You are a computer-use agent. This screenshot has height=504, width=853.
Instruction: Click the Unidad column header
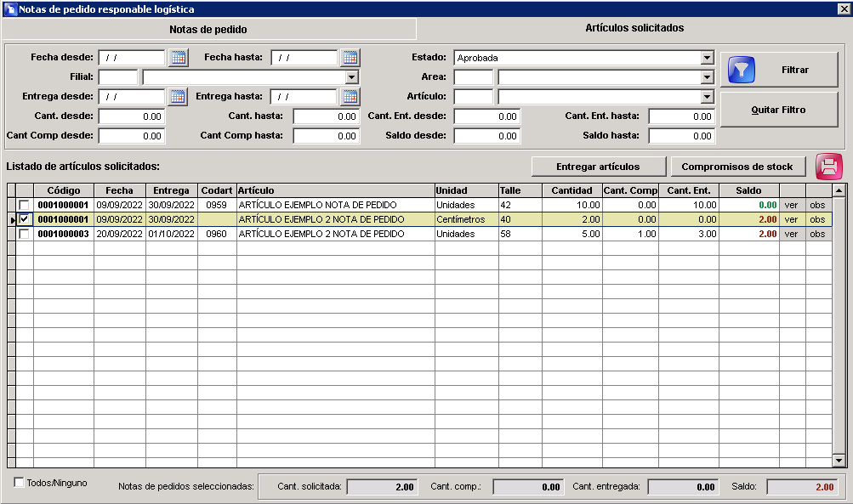tap(466, 190)
